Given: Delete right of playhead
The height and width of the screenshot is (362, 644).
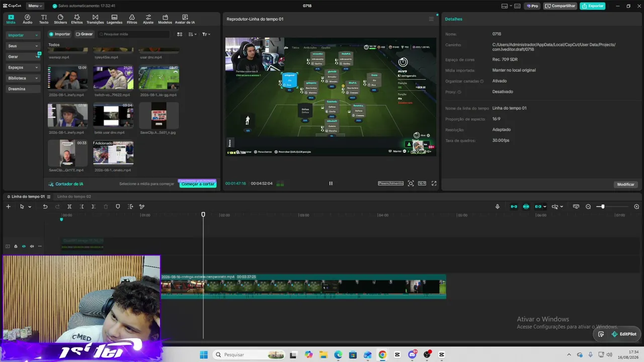Looking at the screenshot, I should [x=94, y=207].
